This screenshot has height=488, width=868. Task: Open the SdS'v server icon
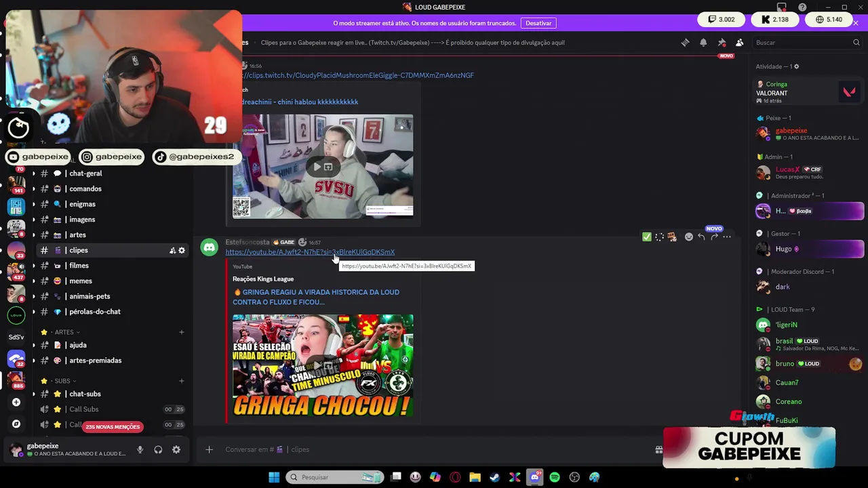pos(16,337)
